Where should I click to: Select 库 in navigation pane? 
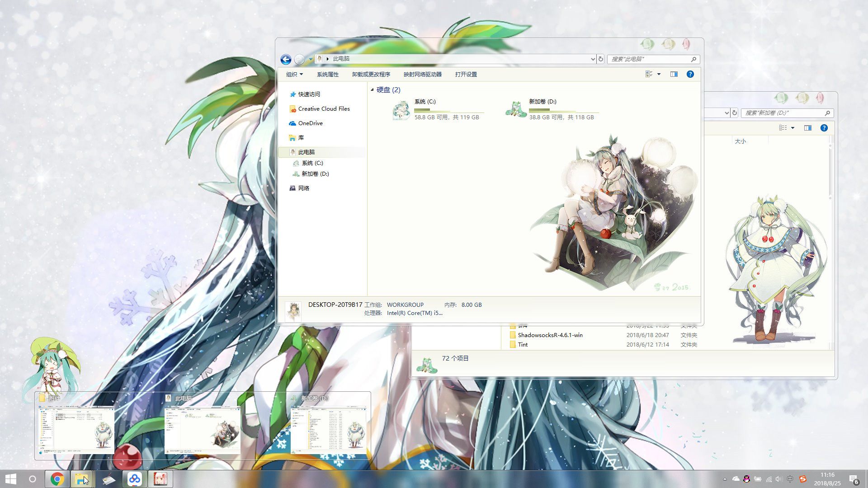click(x=296, y=137)
